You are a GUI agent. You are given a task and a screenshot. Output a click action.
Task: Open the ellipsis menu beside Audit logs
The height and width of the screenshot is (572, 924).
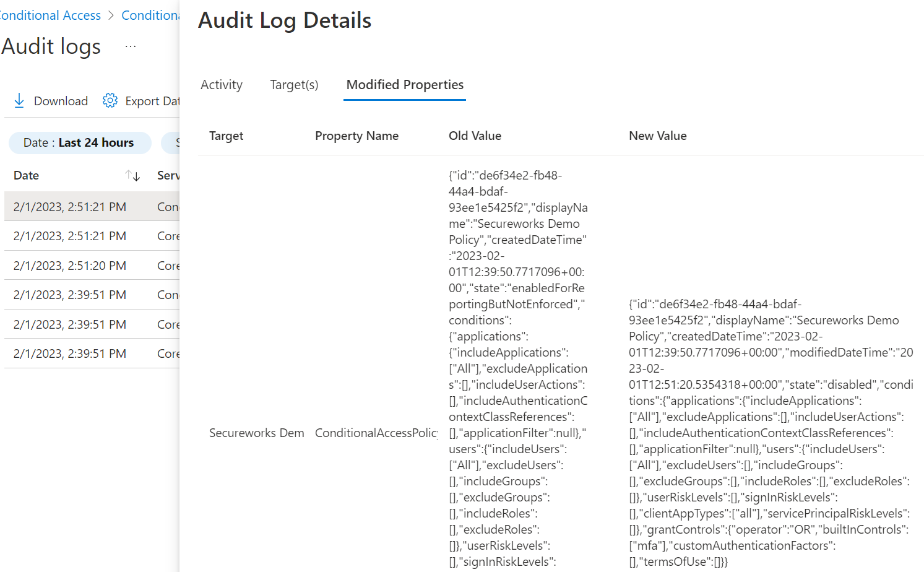point(131,46)
